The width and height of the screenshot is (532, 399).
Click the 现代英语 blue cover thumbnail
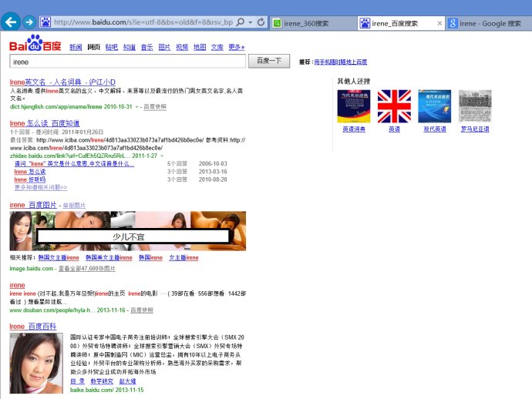pyautogui.click(x=435, y=106)
